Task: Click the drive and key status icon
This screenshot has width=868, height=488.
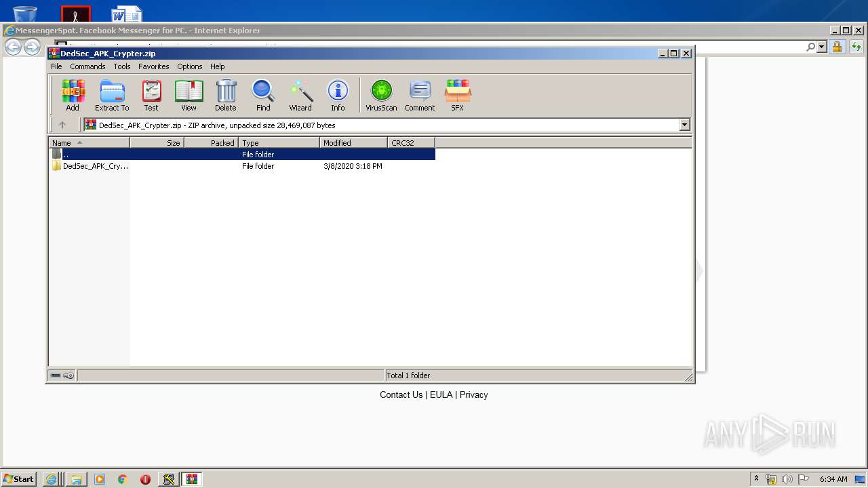Action: [62, 375]
